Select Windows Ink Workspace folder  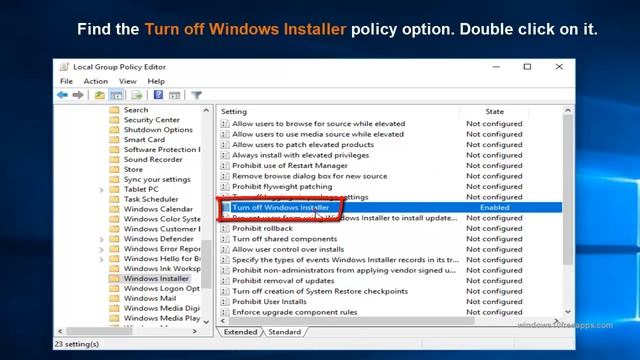pos(162,269)
